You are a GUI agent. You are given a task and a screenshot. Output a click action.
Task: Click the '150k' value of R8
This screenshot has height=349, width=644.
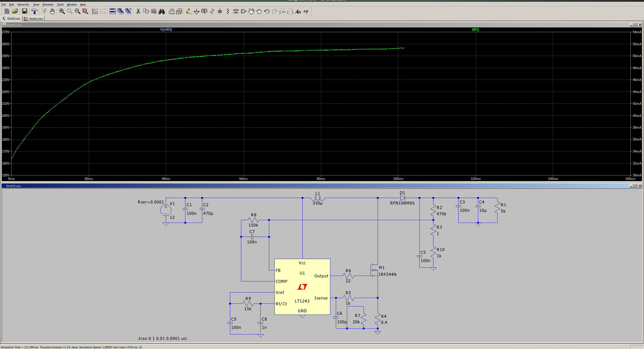pos(253,225)
